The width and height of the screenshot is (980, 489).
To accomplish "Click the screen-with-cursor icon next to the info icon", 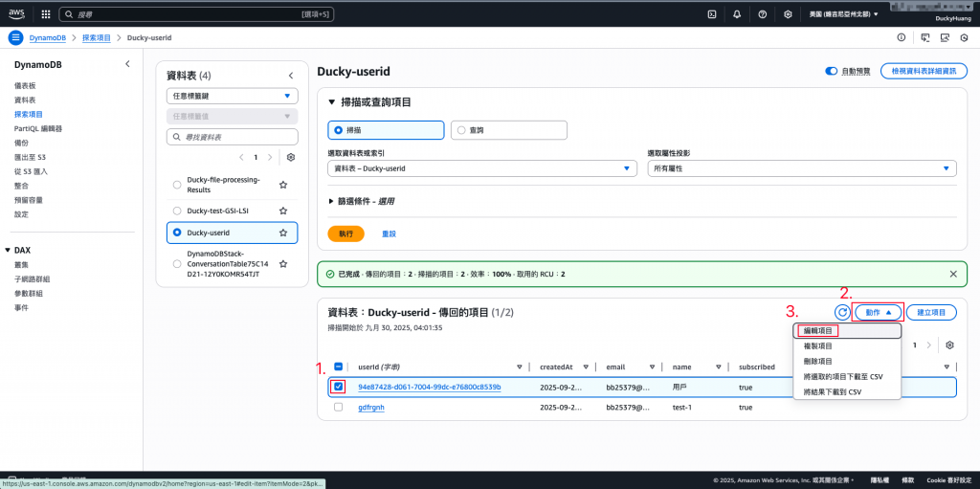I will click(x=926, y=37).
